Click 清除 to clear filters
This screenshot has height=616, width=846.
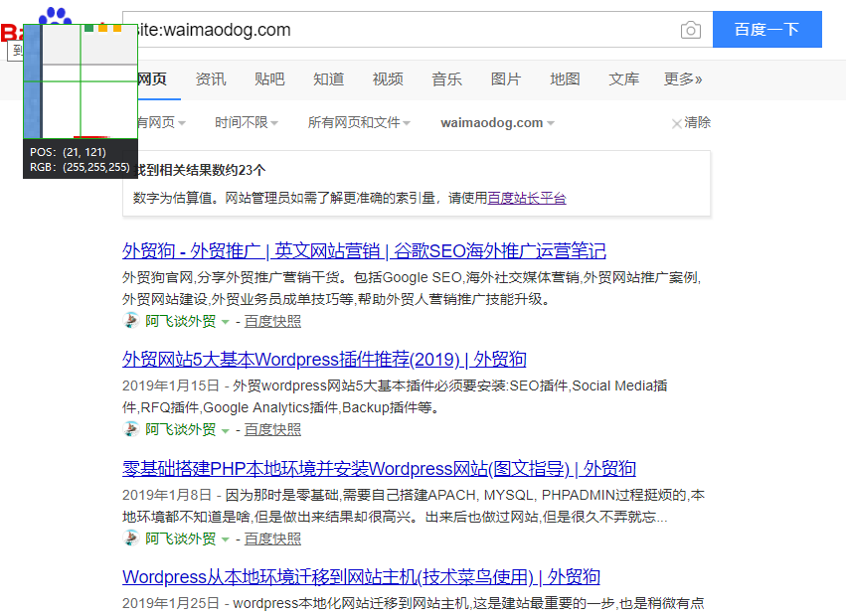coord(698,123)
